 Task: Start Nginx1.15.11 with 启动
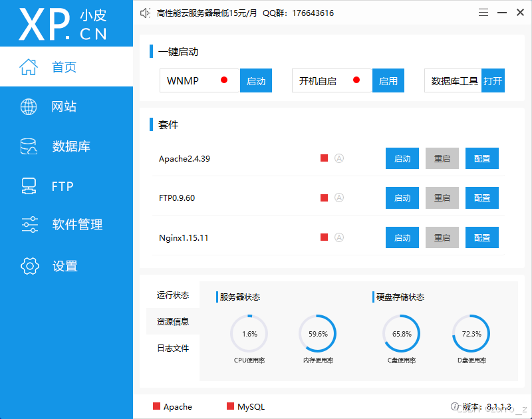(402, 237)
